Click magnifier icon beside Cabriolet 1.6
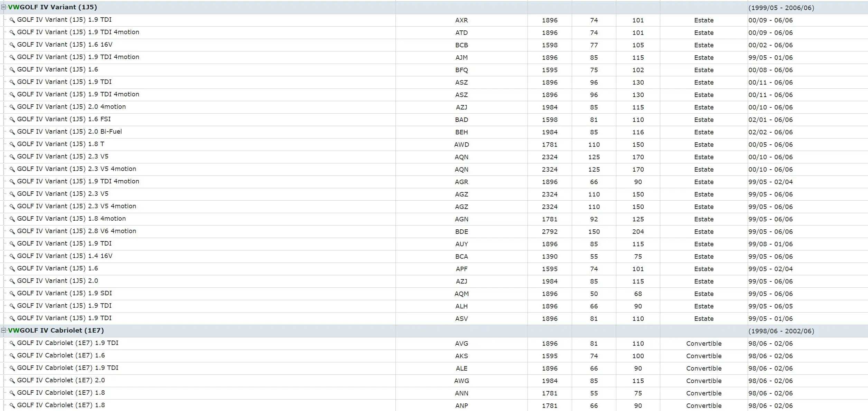The height and width of the screenshot is (411, 868). [x=12, y=356]
